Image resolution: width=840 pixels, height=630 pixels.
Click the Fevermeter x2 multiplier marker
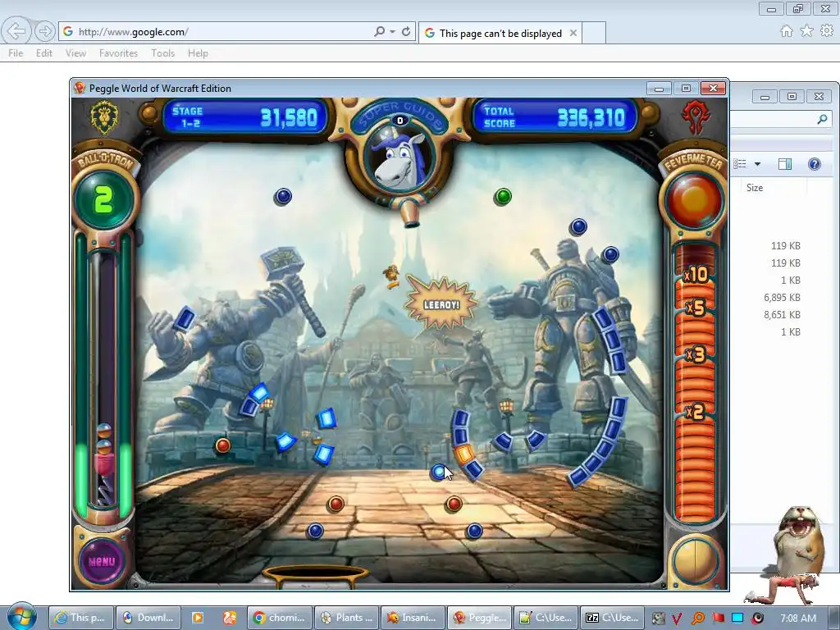(x=695, y=412)
